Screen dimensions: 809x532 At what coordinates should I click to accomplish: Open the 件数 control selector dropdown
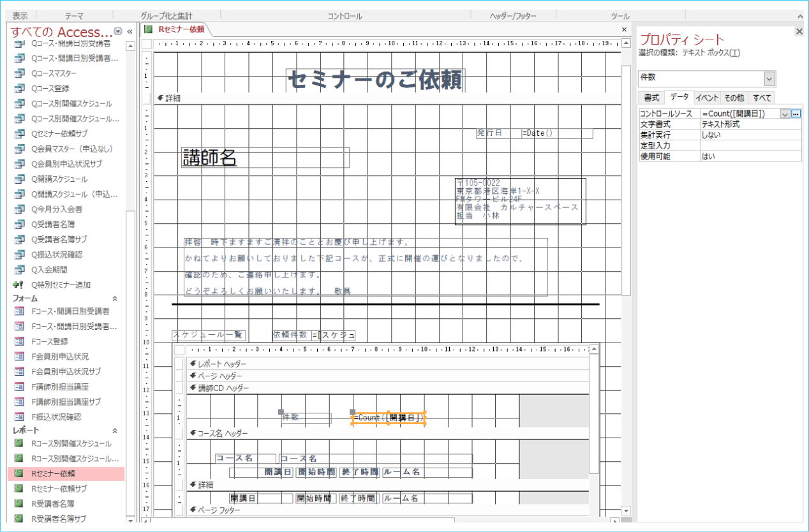coord(769,78)
